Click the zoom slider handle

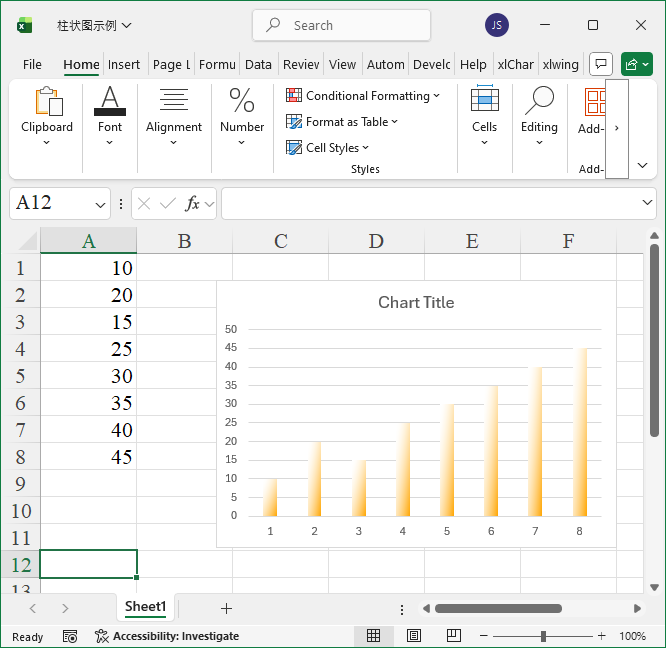(543, 636)
